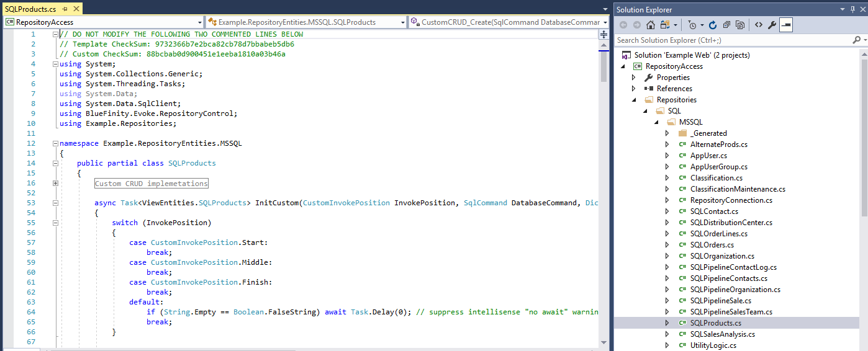Click the C# icon beside SQLDistributionCenter.cs
The height and width of the screenshot is (351, 868).
point(682,223)
